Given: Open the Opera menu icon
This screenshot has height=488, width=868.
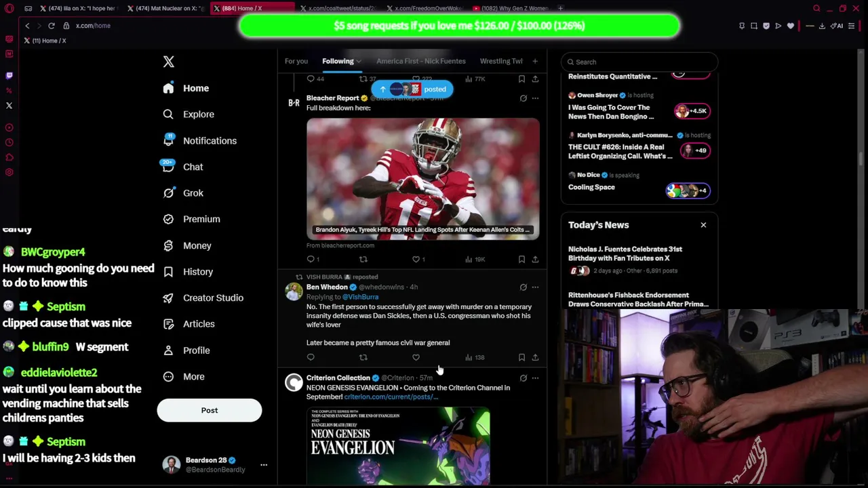Looking at the screenshot, I should click(9, 8).
